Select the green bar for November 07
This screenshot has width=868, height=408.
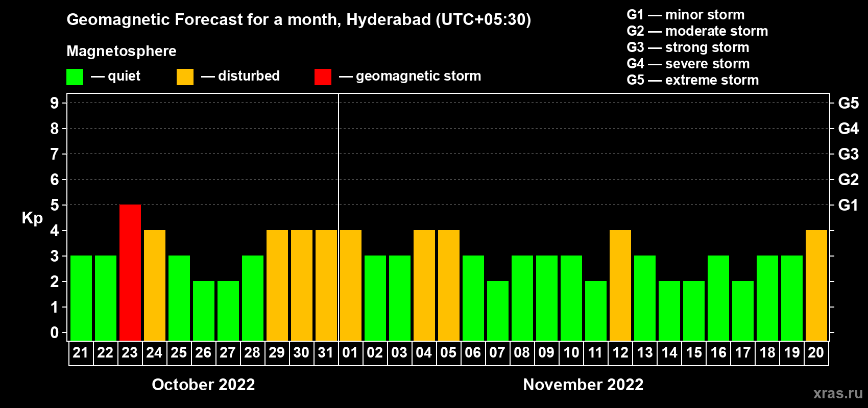[498, 311]
